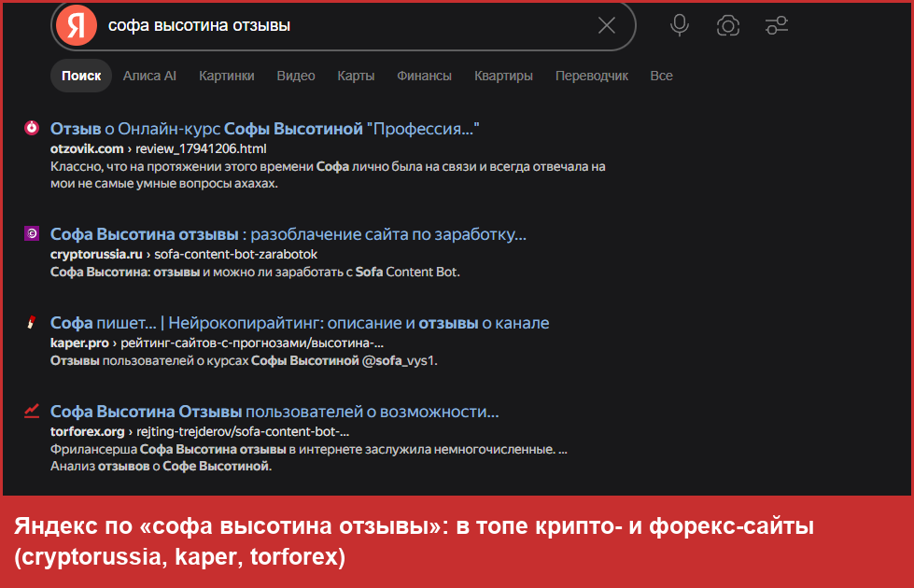
Task: Click snippet 'Отзывы пользователей о курсах Софы Высотиной'
Action: tap(244, 360)
